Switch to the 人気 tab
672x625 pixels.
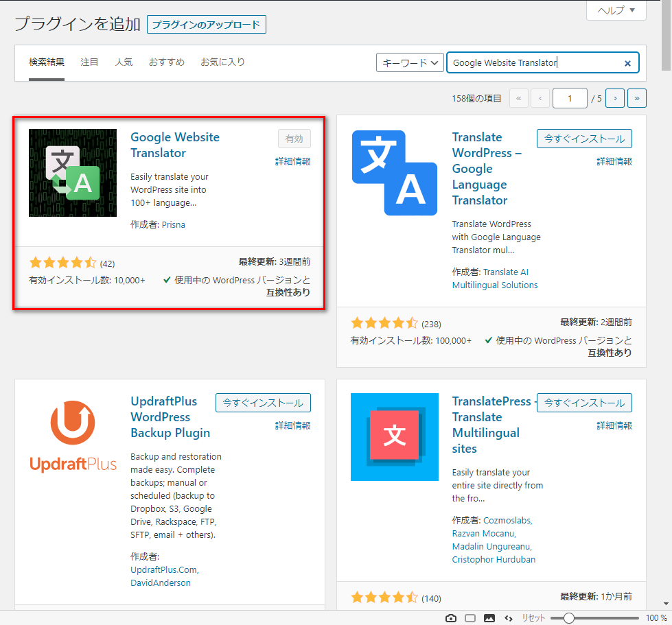point(124,62)
